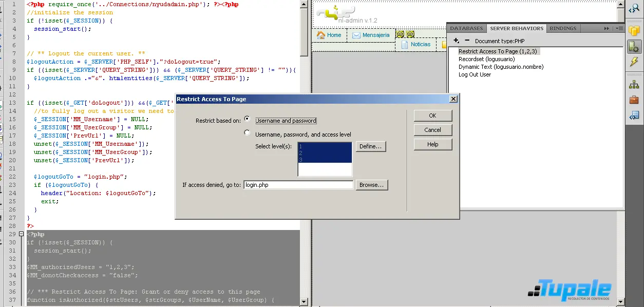Open the Assets briefcase dock icon
Image resolution: width=644 pixels, height=307 pixels.
point(634,100)
